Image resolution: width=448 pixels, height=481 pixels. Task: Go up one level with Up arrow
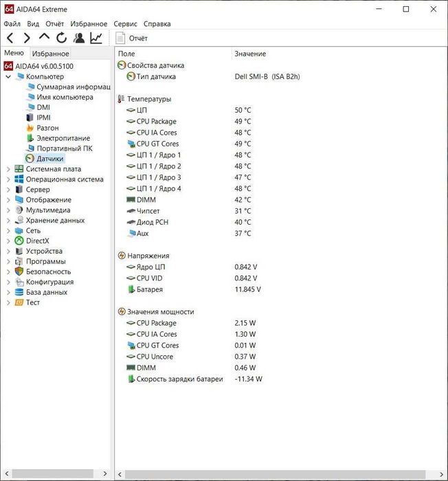pos(44,37)
